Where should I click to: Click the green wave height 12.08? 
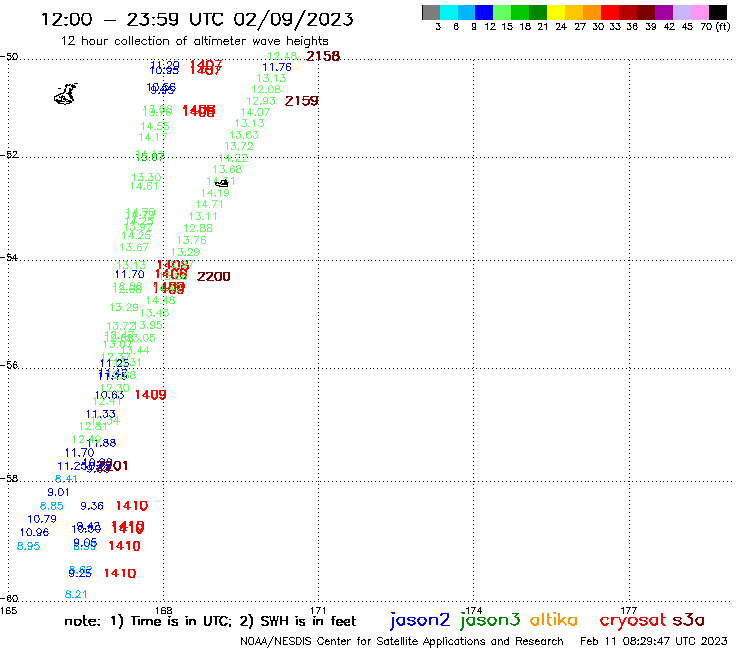pos(266,89)
